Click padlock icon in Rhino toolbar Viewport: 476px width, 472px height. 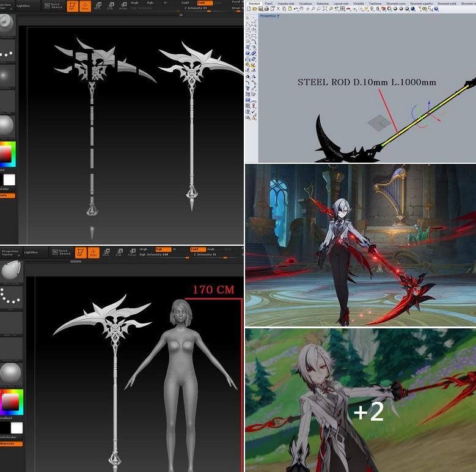[378, 9]
